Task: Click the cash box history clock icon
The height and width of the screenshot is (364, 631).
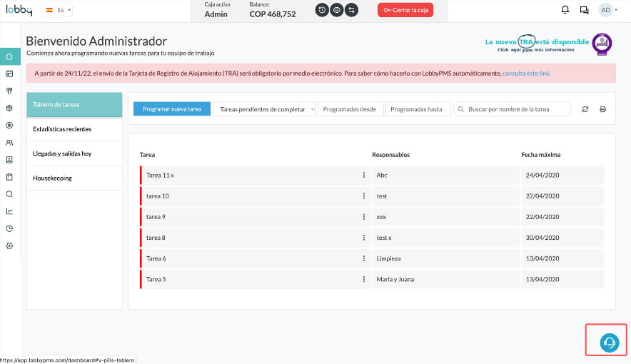Action: click(322, 10)
